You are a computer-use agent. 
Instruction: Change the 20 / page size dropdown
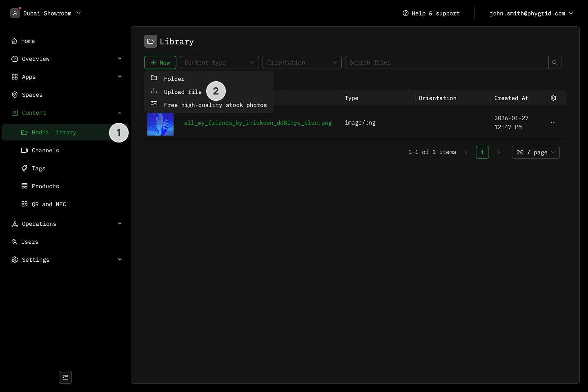click(x=535, y=152)
